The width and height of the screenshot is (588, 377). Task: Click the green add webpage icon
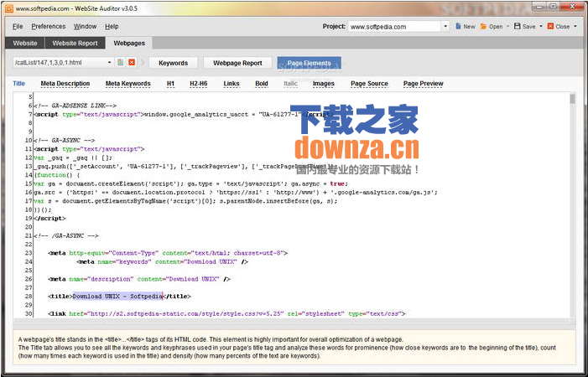[x=121, y=62]
